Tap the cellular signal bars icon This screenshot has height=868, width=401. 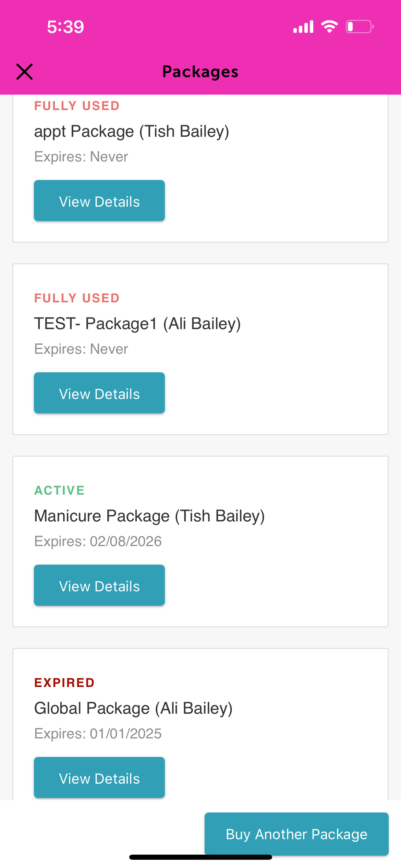click(303, 27)
